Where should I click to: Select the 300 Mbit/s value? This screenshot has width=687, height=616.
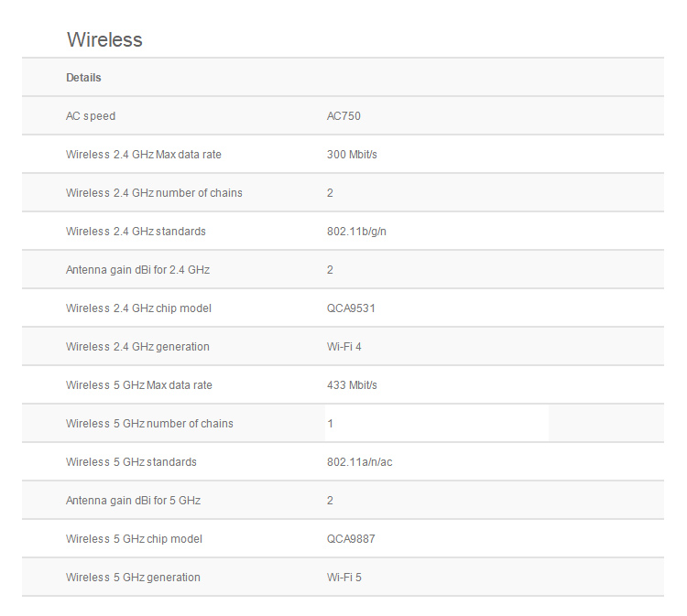click(x=352, y=155)
